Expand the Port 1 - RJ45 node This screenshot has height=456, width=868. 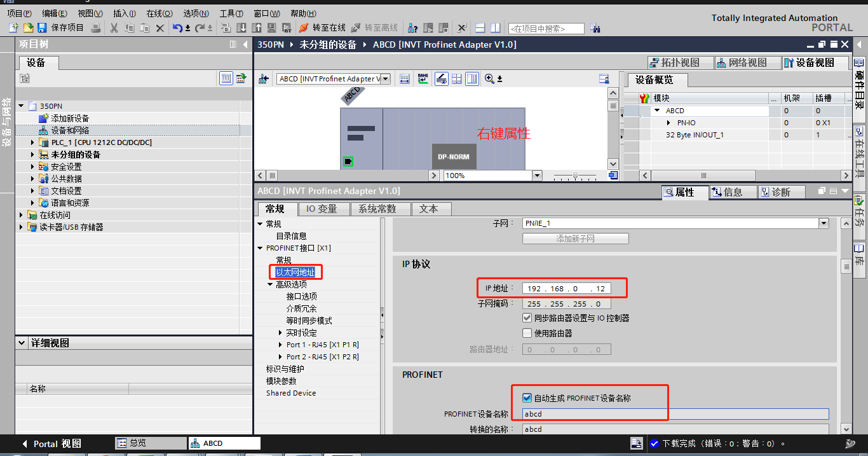280,345
